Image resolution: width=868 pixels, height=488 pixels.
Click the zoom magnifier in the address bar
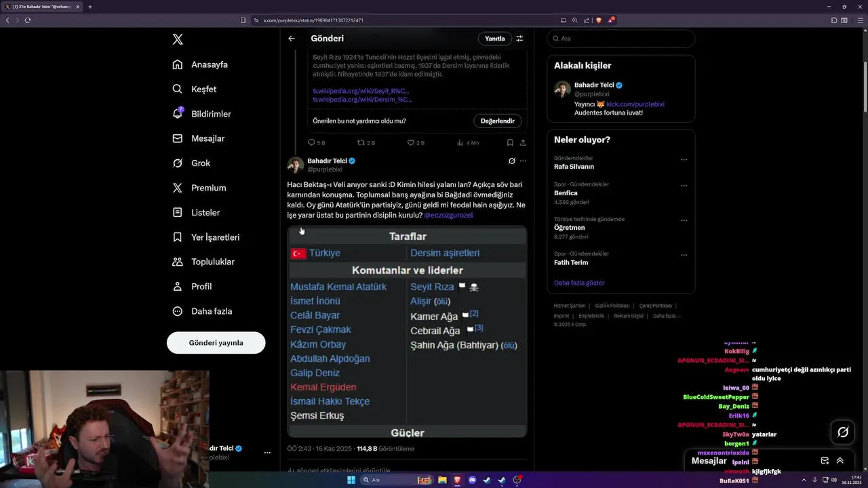coord(575,20)
